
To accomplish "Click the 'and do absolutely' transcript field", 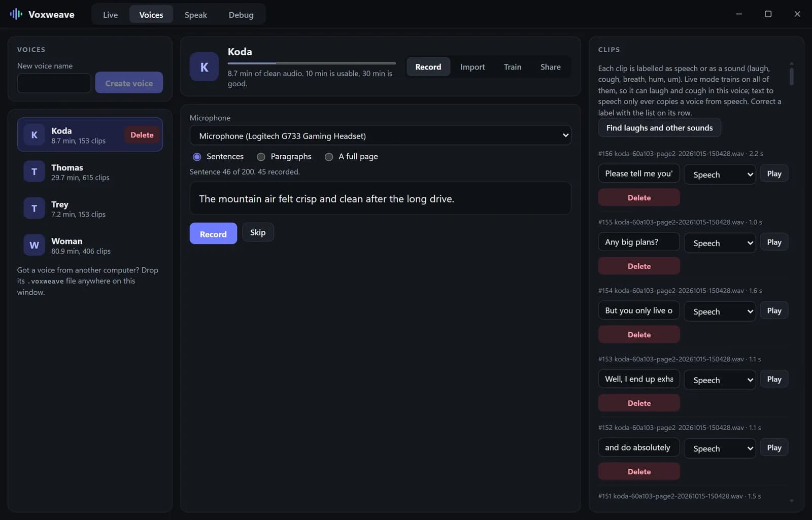I will pyautogui.click(x=639, y=447).
